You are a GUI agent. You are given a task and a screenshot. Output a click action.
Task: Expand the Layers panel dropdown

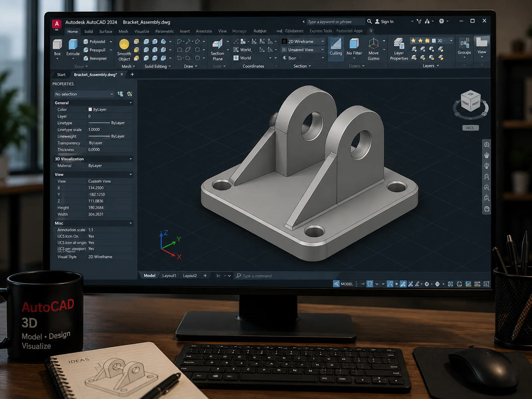coord(431,66)
